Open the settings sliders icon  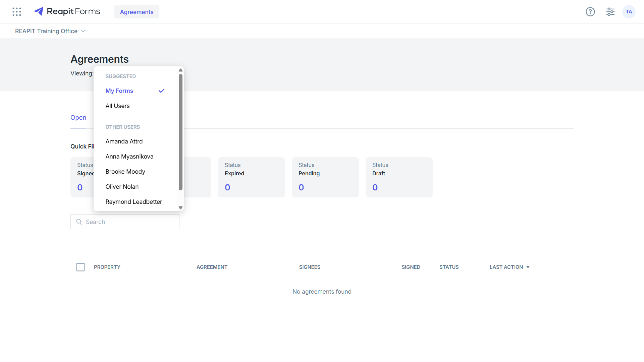pos(610,12)
